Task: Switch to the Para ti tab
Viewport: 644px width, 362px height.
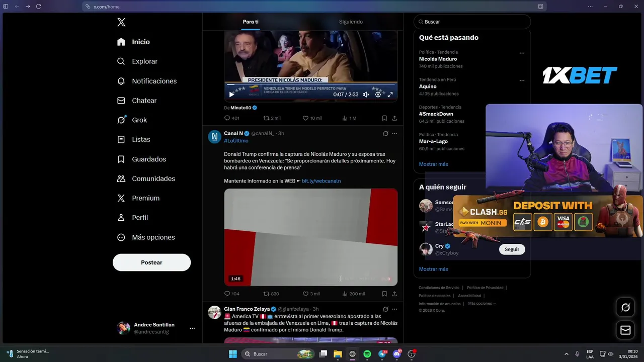Action: click(251, 22)
